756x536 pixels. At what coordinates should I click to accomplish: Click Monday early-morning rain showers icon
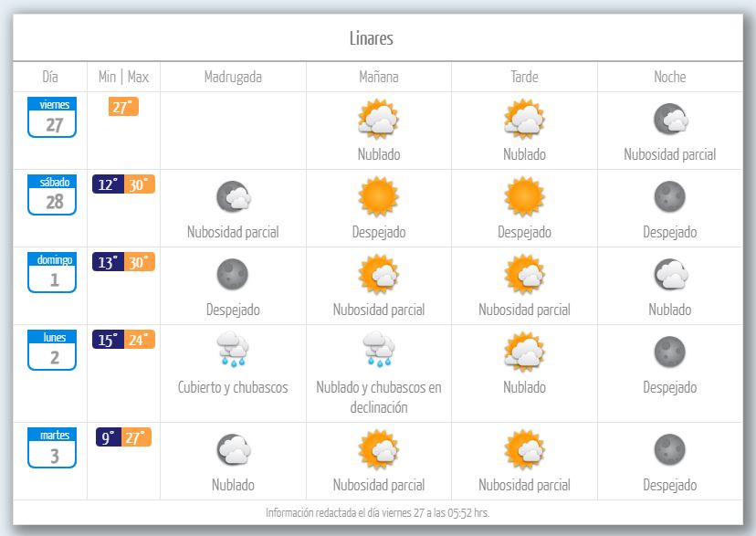tap(232, 351)
